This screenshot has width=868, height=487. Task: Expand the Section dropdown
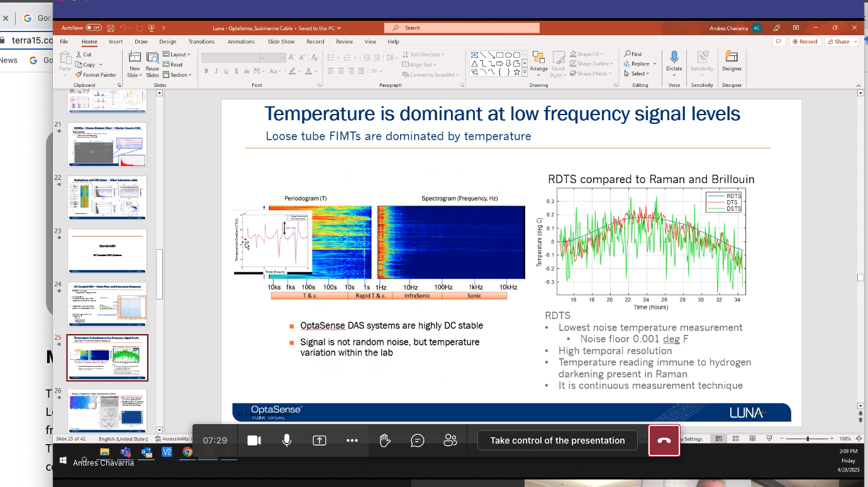pos(176,75)
